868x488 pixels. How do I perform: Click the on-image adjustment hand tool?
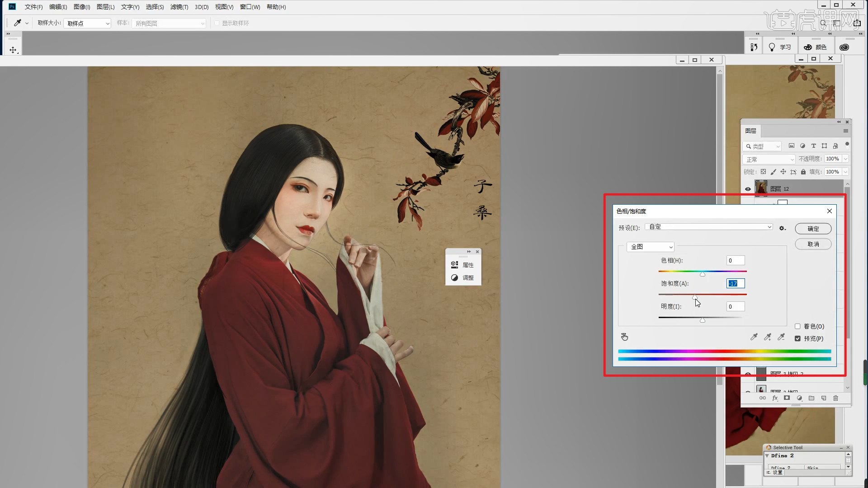[624, 337]
